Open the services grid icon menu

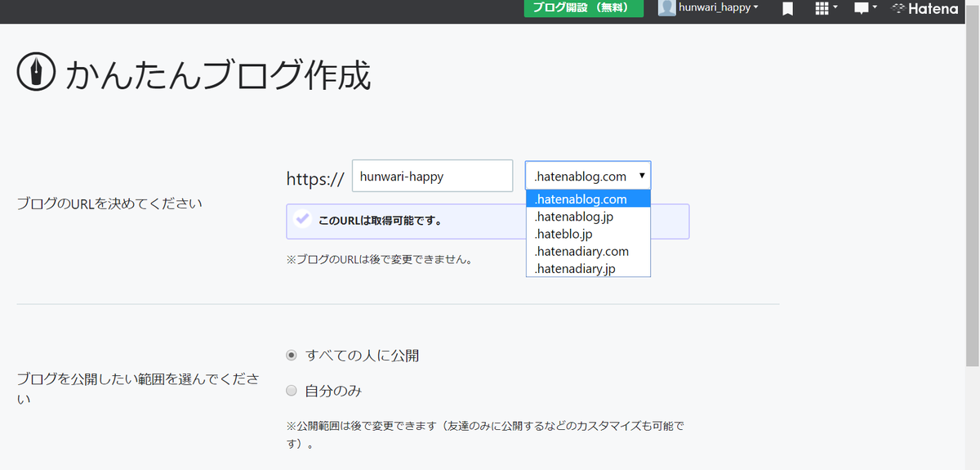[826, 8]
